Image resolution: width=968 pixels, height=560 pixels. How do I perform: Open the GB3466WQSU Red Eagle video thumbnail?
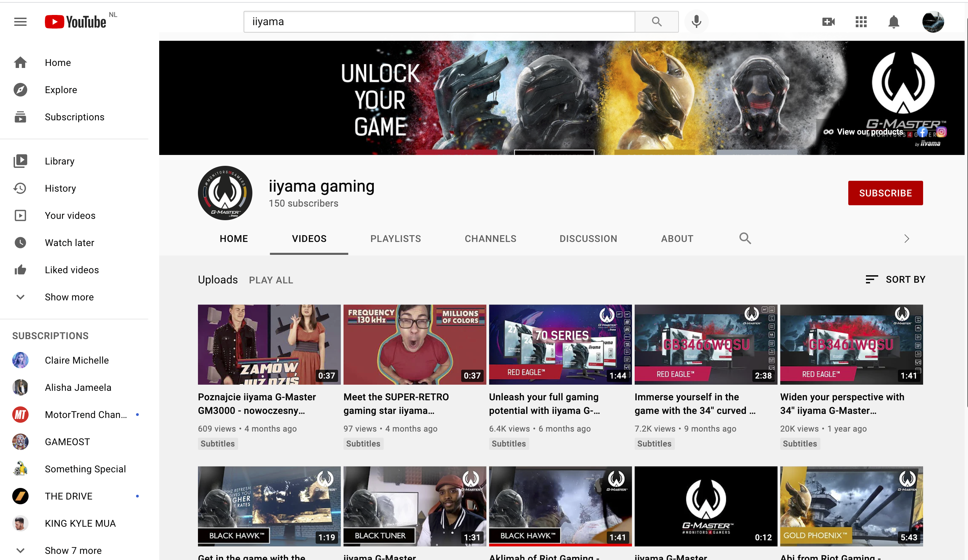point(706,344)
